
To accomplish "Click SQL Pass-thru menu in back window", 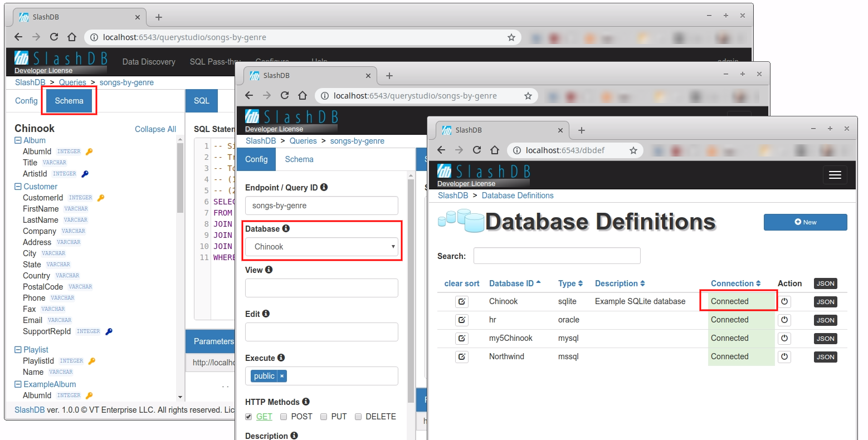I will (215, 62).
